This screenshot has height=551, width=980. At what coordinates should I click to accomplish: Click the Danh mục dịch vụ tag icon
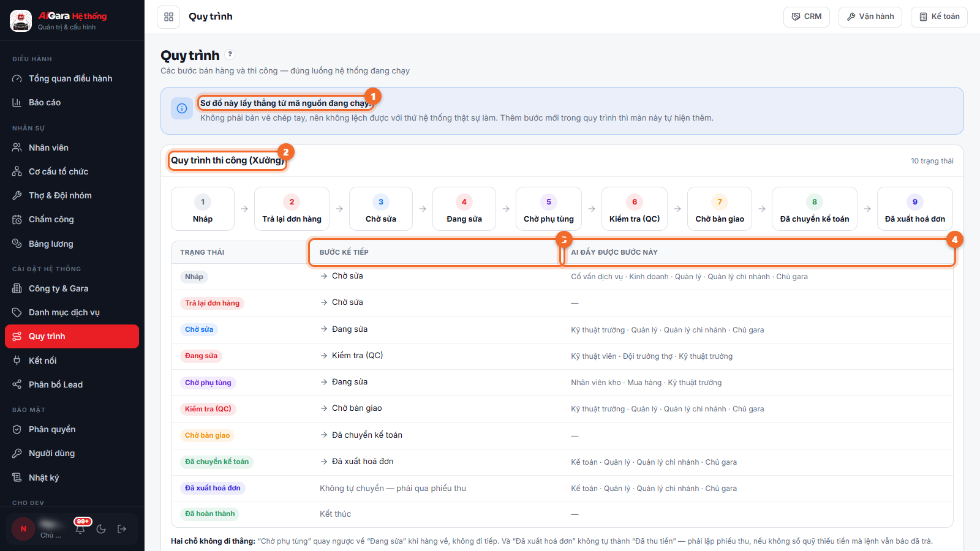point(17,312)
